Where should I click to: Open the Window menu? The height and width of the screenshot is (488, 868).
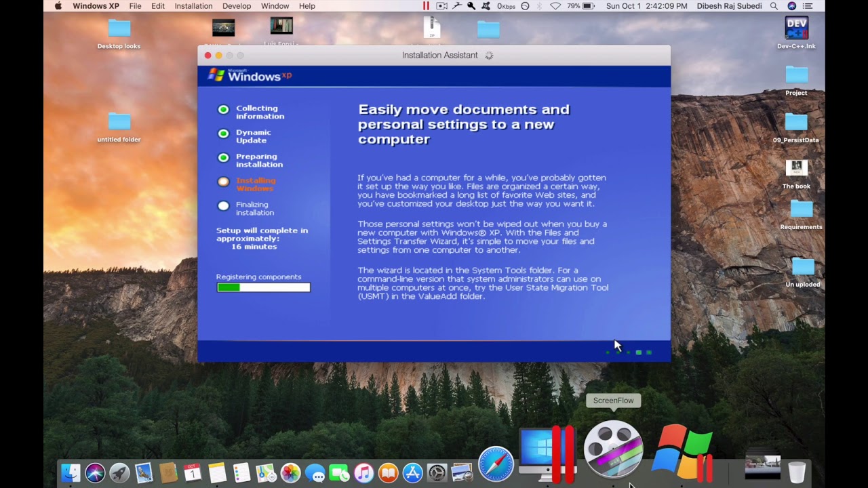[x=275, y=6]
